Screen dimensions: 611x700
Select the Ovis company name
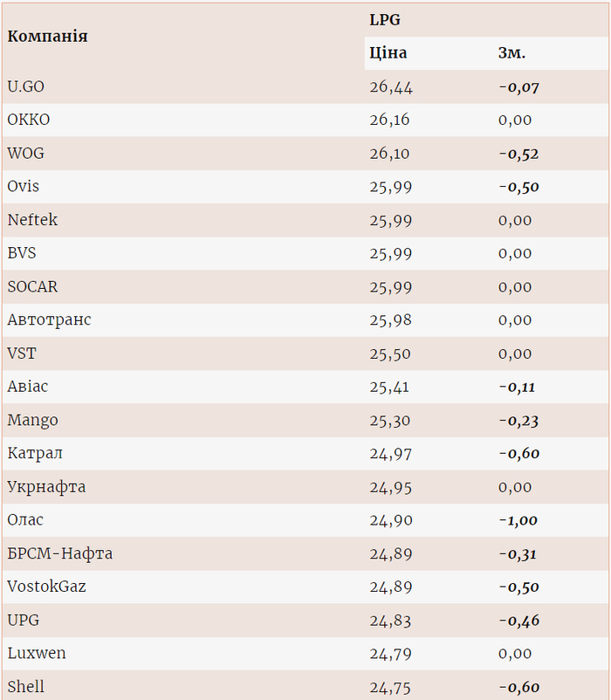pyautogui.click(x=24, y=186)
